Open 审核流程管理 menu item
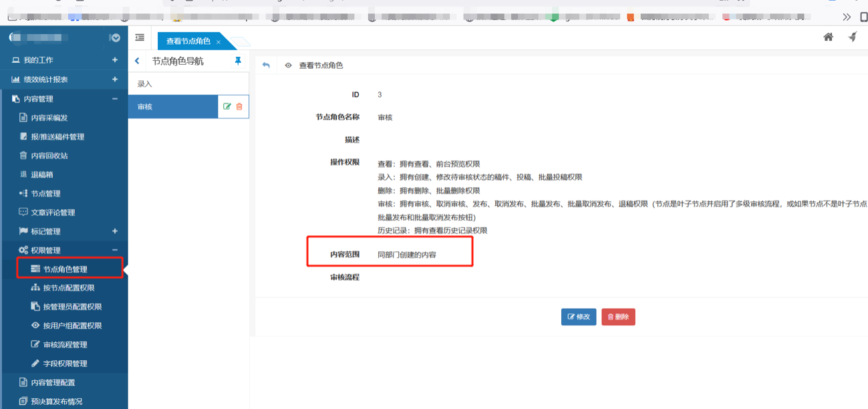This screenshot has height=409, width=868. (x=65, y=345)
